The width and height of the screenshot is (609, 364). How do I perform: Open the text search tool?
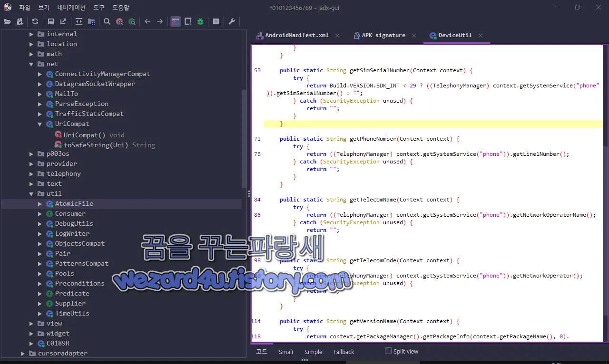point(107,21)
